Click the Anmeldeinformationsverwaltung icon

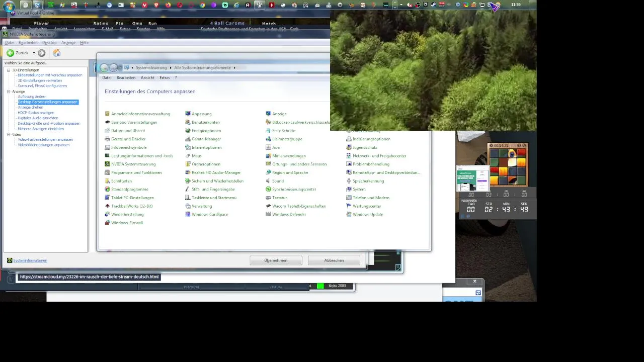(107, 114)
